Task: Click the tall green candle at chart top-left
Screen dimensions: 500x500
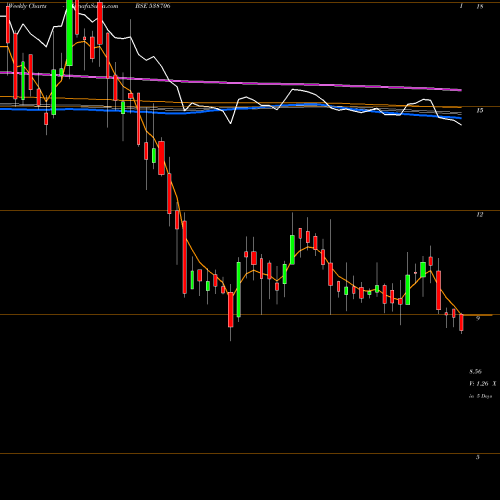Action: point(69,33)
